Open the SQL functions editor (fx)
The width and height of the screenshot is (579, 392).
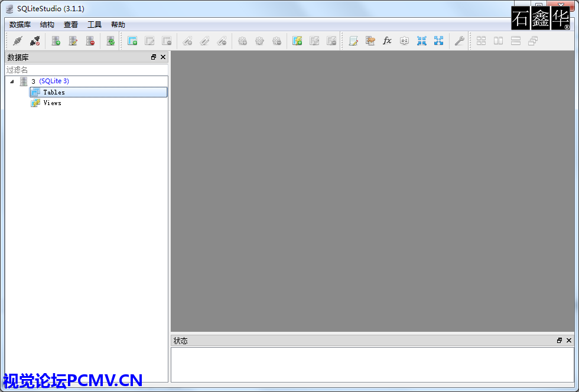387,41
